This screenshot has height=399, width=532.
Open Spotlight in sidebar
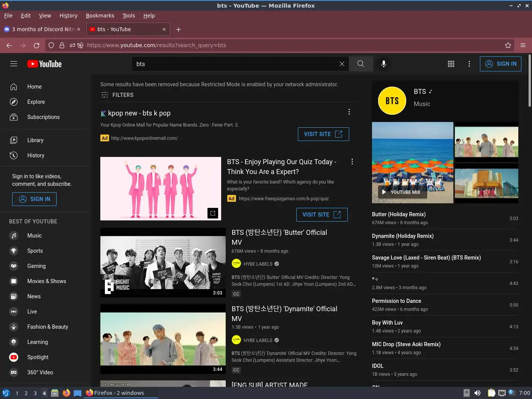point(45,357)
